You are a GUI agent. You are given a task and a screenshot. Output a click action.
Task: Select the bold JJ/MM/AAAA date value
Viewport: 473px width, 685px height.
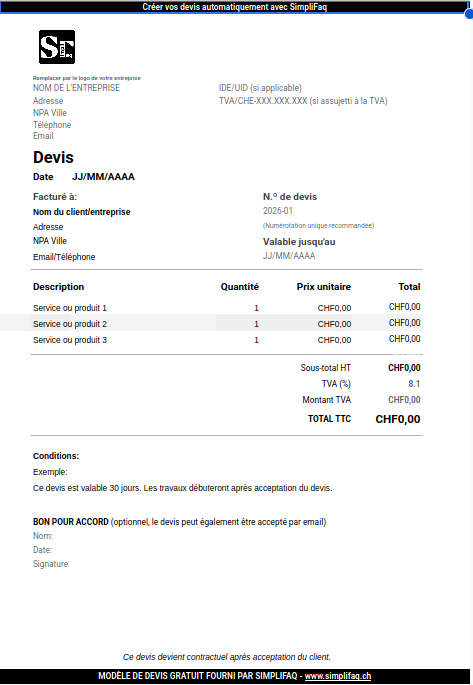pos(104,177)
